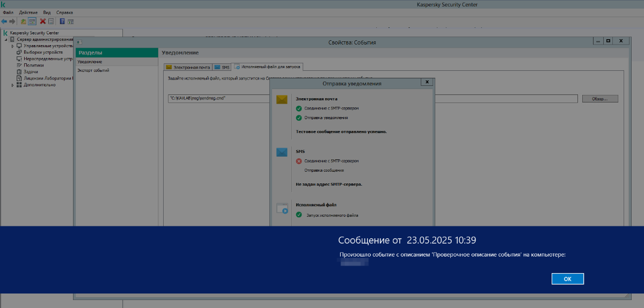Click the administration server icon in tree
644x308 pixels.
click(12, 39)
